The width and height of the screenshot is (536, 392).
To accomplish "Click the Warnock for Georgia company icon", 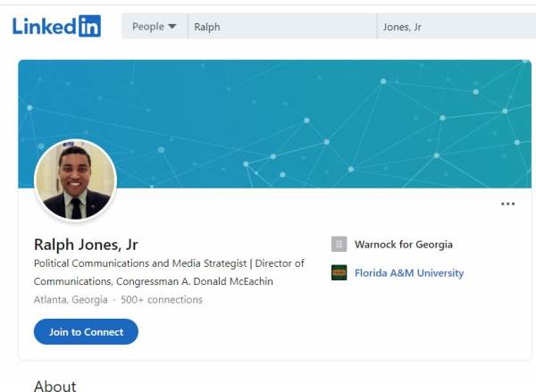I will (339, 245).
